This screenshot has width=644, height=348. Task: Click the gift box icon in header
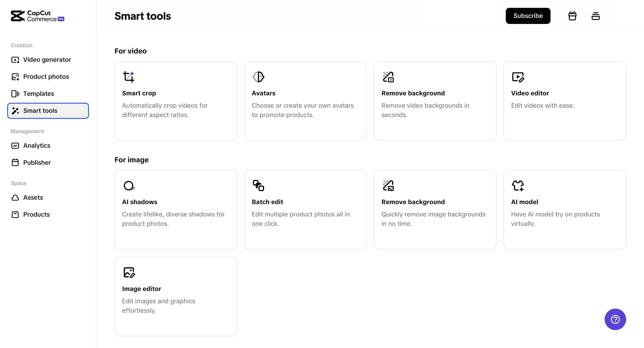(572, 16)
